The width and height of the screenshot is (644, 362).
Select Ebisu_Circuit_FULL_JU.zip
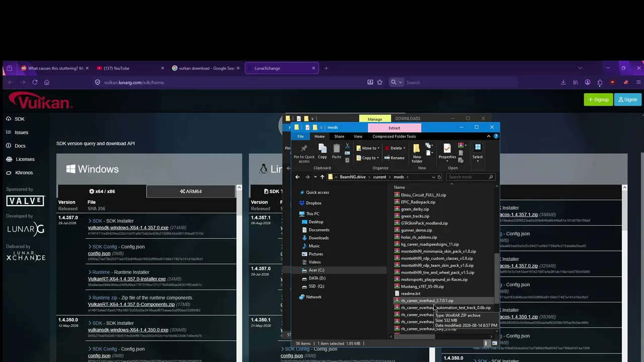click(x=424, y=195)
